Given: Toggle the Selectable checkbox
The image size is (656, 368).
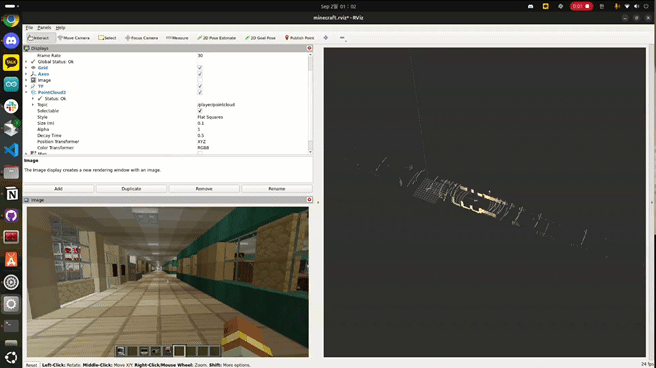Looking at the screenshot, I should coord(200,111).
